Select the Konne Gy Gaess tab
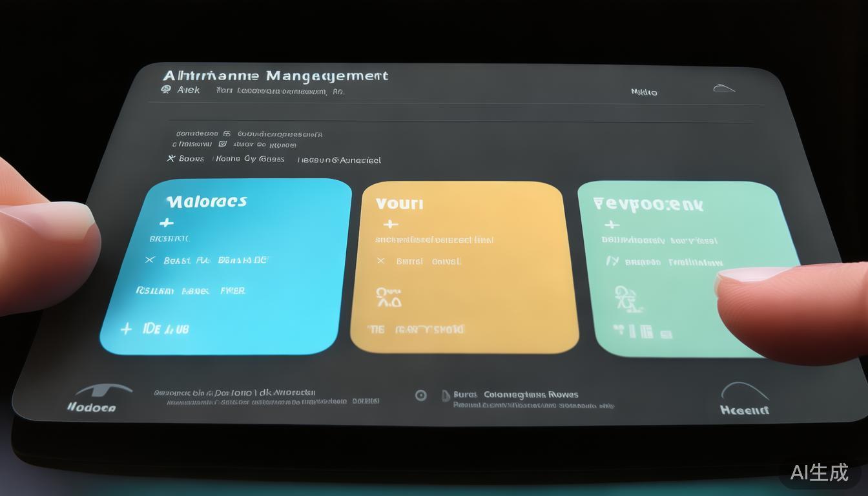The height and width of the screenshot is (496, 868). point(250,159)
